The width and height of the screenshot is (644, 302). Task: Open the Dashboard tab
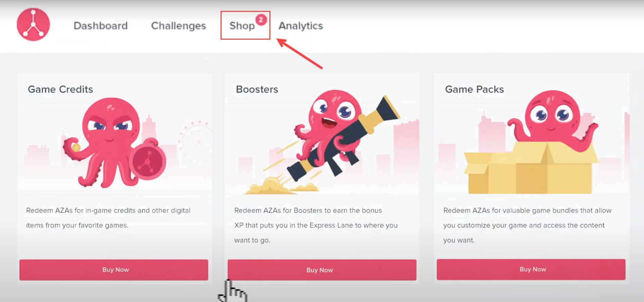[x=100, y=26]
